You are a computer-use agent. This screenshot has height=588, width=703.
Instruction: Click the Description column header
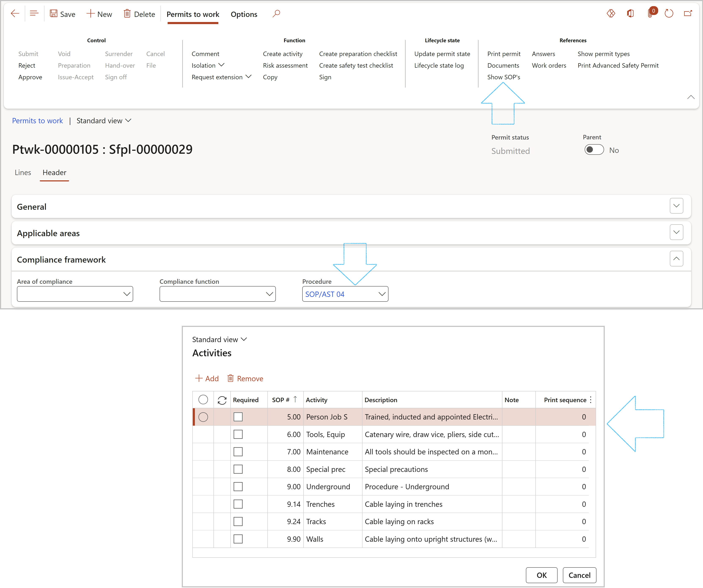click(432, 400)
